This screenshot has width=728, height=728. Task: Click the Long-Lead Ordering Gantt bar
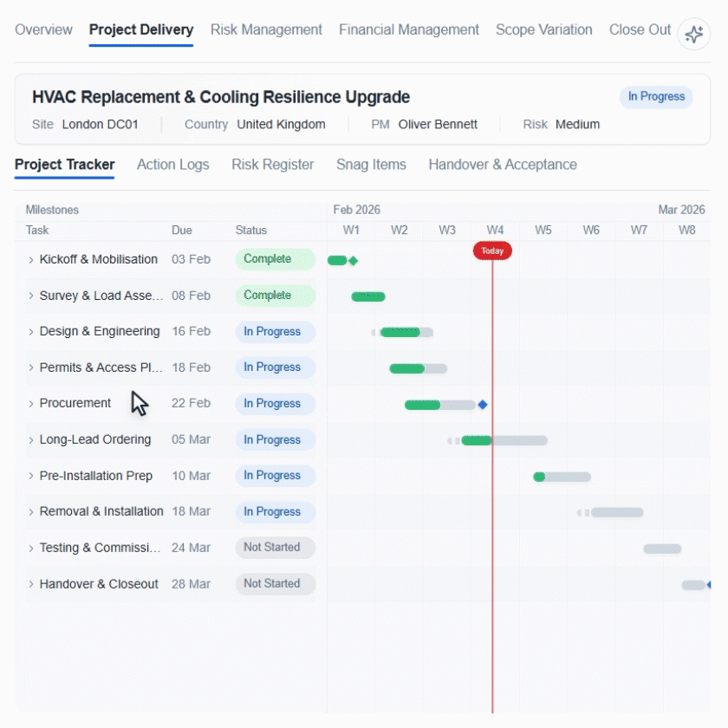(x=503, y=440)
